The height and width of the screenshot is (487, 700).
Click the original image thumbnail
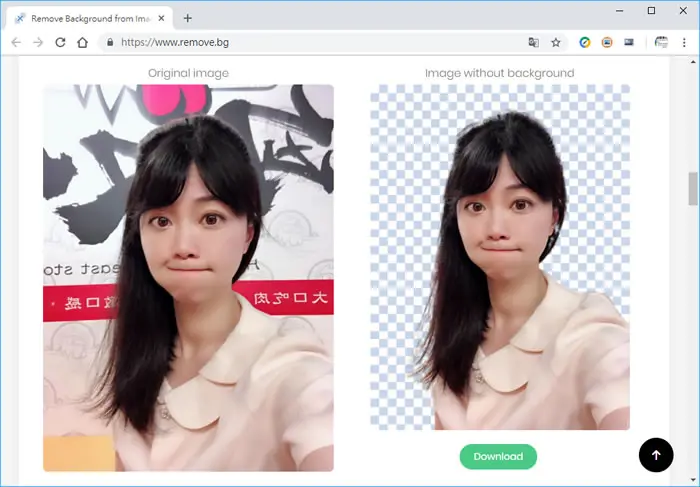click(188, 278)
